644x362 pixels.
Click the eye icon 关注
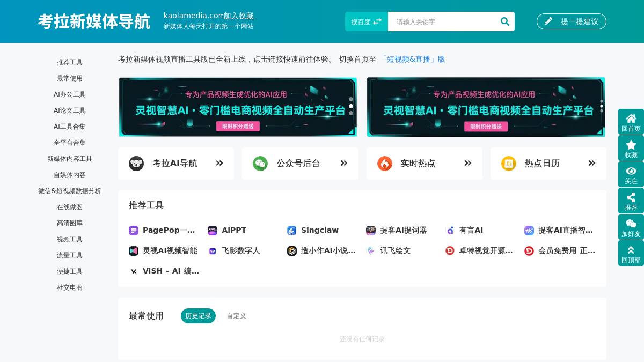(631, 171)
